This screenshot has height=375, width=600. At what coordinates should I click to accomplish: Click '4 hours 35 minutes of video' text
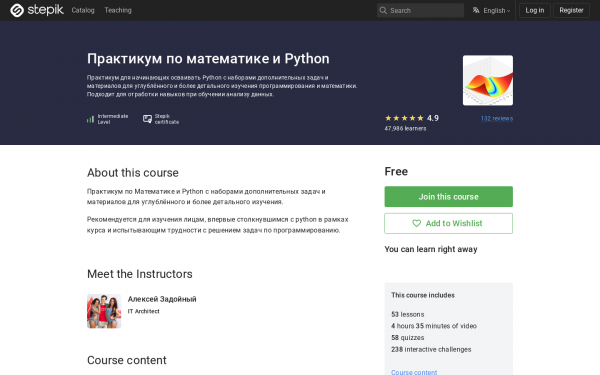click(434, 326)
